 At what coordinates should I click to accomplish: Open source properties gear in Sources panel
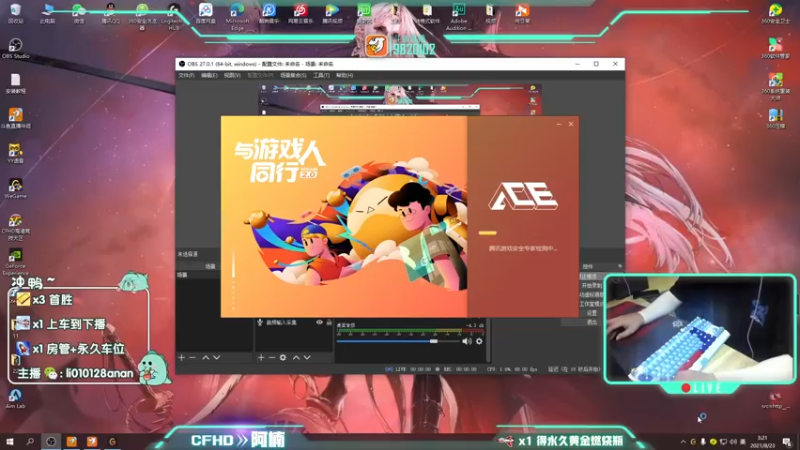(283, 358)
